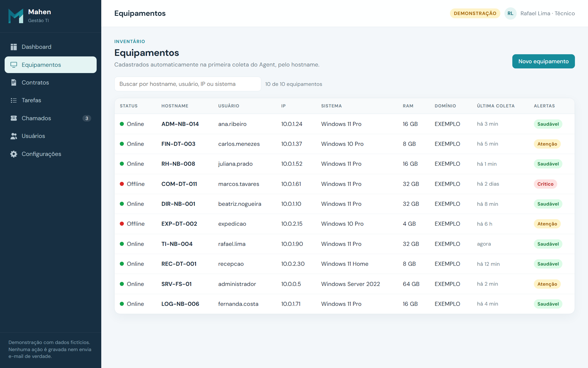This screenshot has height=368, width=588.
Task: Focus the hostname search field
Action: point(188,84)
